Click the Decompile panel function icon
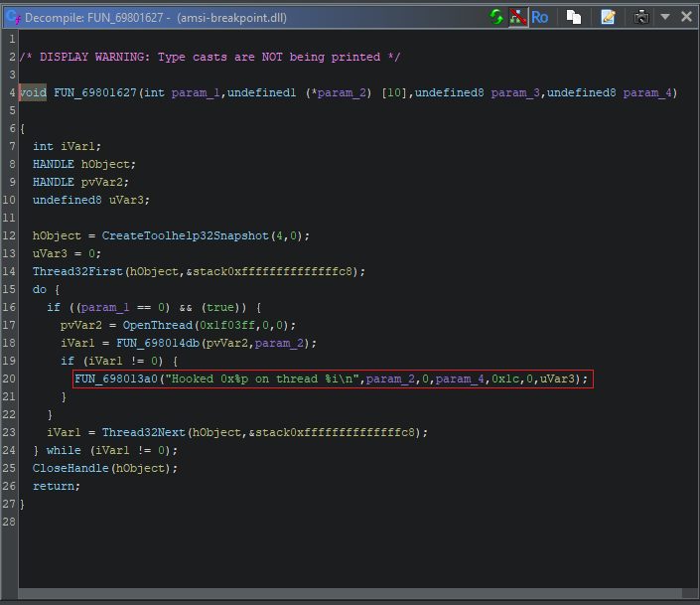700x605 pixels. [13, 18]
